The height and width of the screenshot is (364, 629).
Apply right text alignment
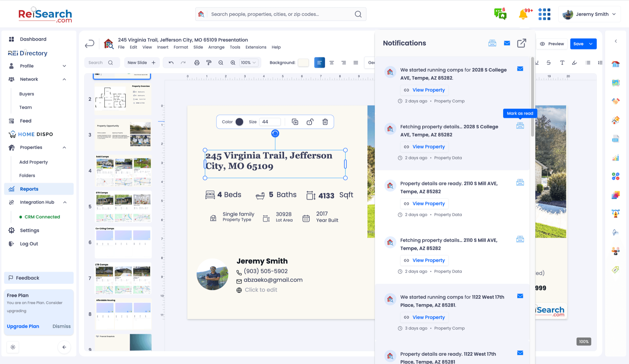344,63
